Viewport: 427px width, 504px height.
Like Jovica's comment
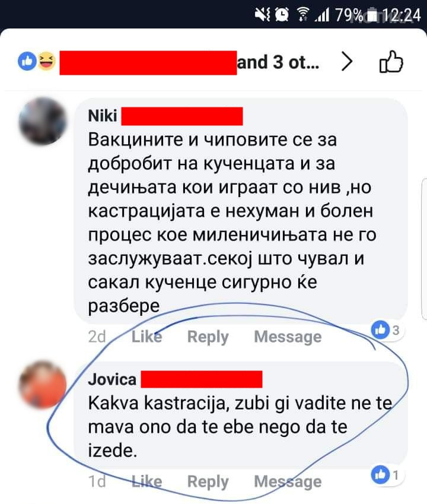[x=146, y=481]
